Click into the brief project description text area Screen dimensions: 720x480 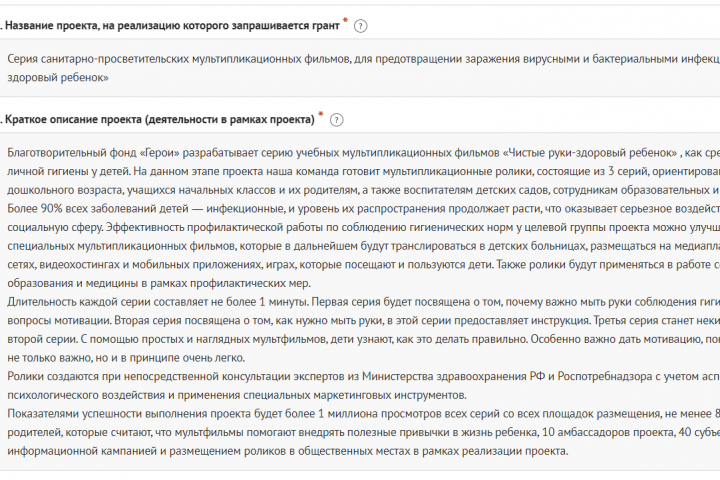click(x=360, y=302)
